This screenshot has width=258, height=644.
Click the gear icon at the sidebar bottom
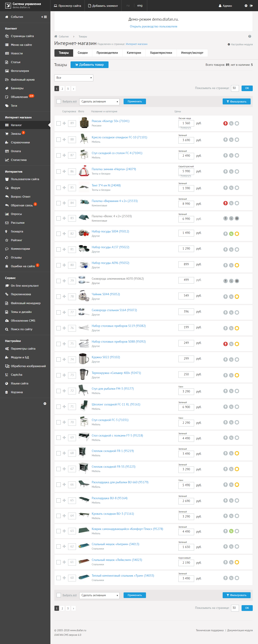tap(45, 404)
